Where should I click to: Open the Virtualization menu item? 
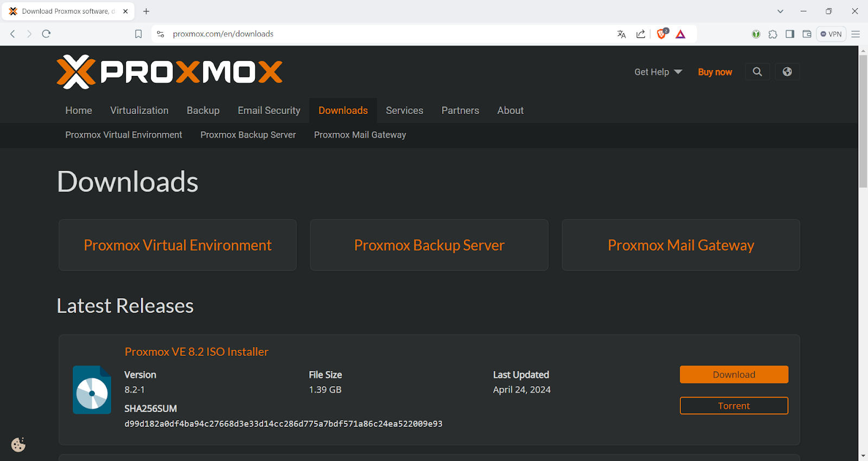(139, 111)
